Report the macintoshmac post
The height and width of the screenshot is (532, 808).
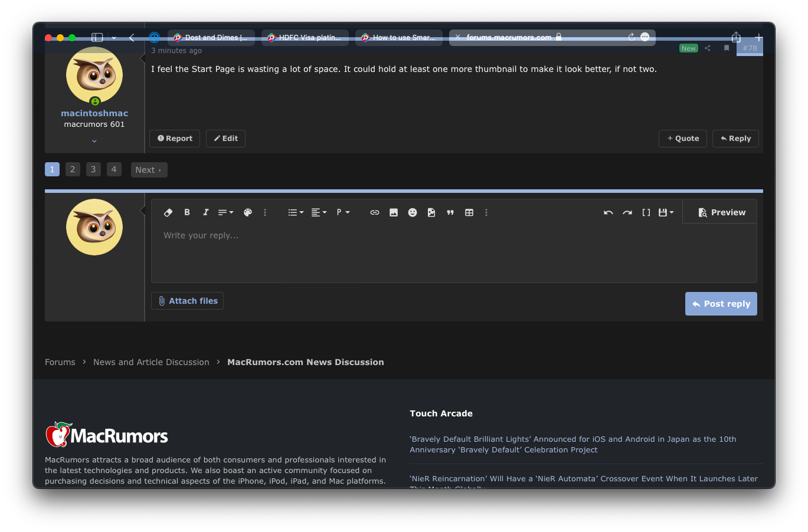(x=175, y=139)
